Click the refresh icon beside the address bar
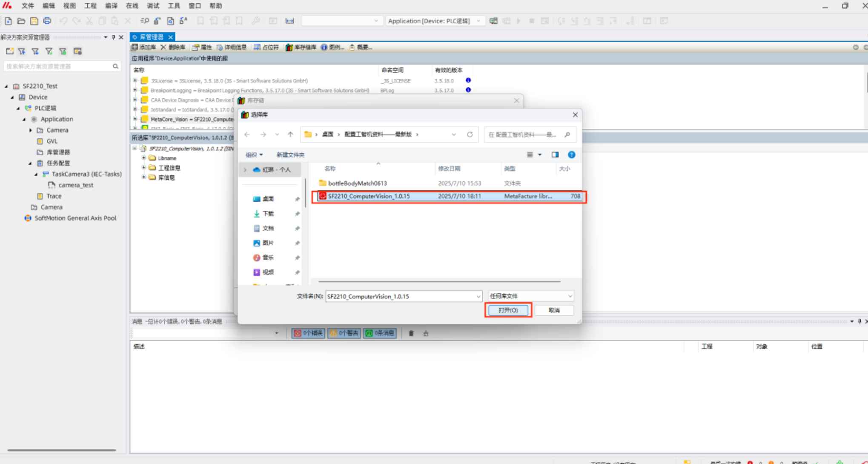This screenshot has height=464, width=868. (x=470, y=135)
